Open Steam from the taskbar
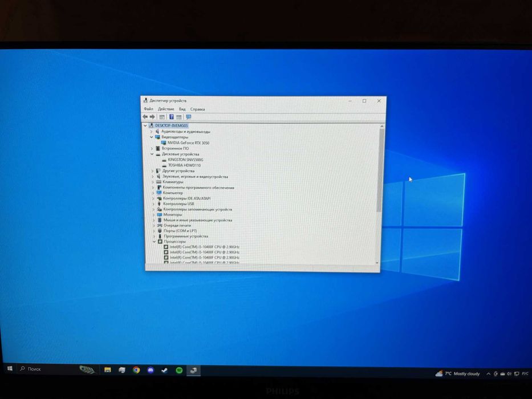Viewport: 532px width, 399px height. coord(165,370)
